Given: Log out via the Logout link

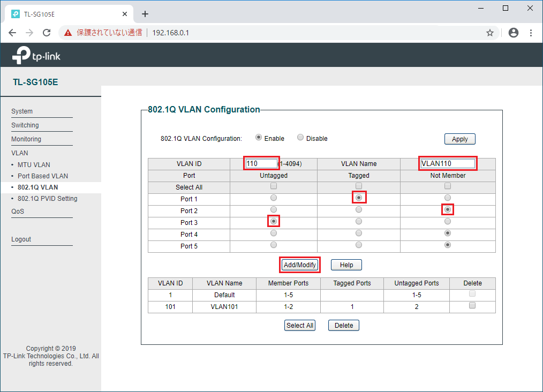Looking at the screenshot, I should click(x=21, y=239).
